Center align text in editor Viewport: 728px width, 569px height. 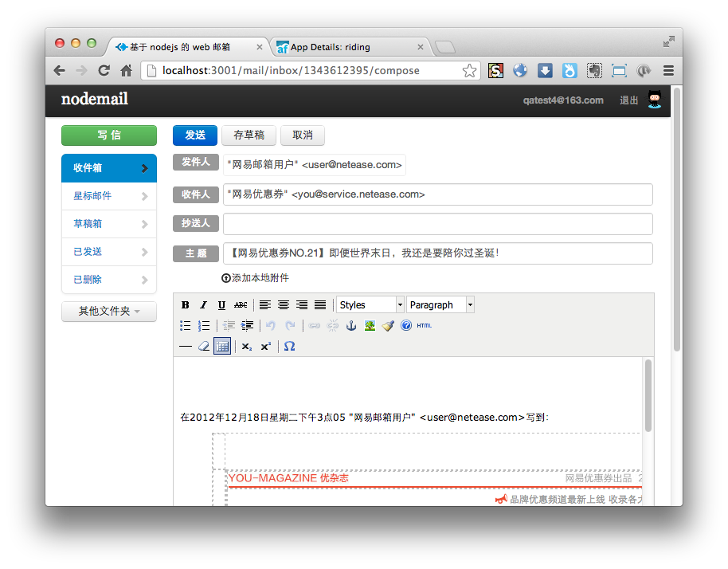click(284, 305)
